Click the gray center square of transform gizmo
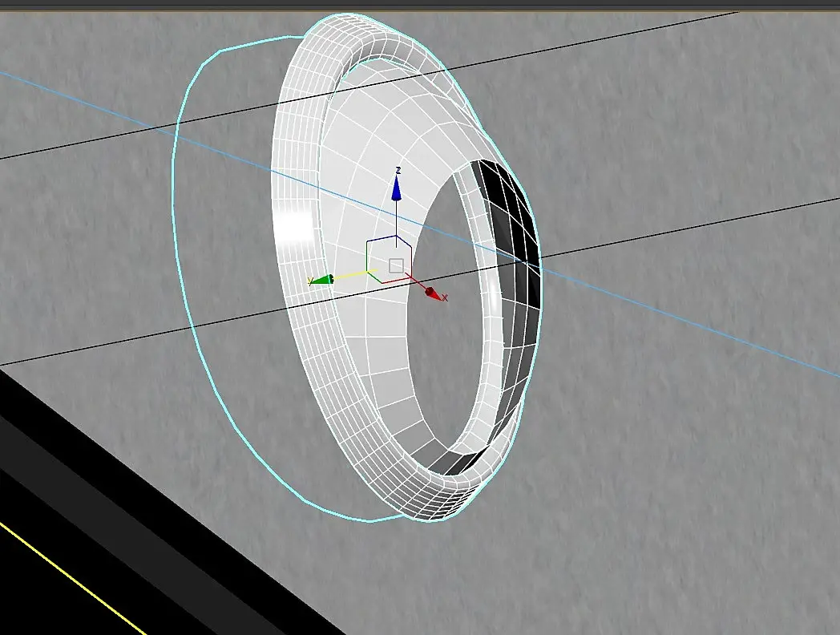 (396, 265)
